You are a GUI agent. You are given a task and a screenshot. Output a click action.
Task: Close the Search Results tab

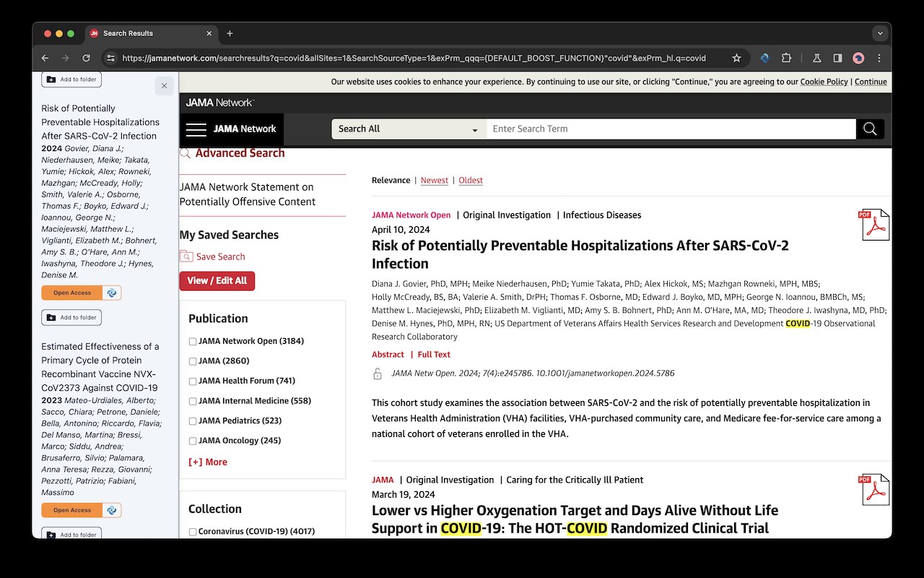(x=209, y=33)
